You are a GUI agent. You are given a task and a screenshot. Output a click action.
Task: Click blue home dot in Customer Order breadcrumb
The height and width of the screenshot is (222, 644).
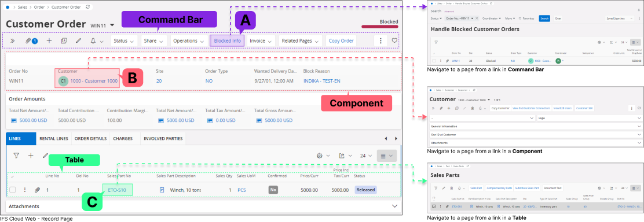(x=8, y=8)
